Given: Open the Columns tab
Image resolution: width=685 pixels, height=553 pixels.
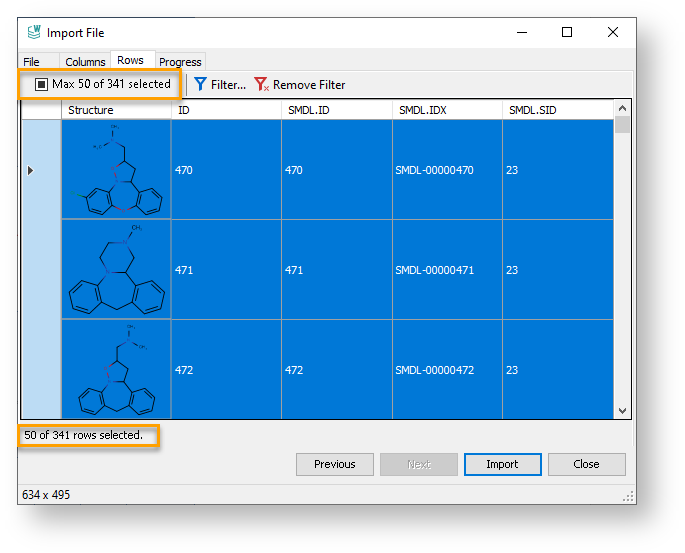Looking at the screenshot, I should [85, 62].
